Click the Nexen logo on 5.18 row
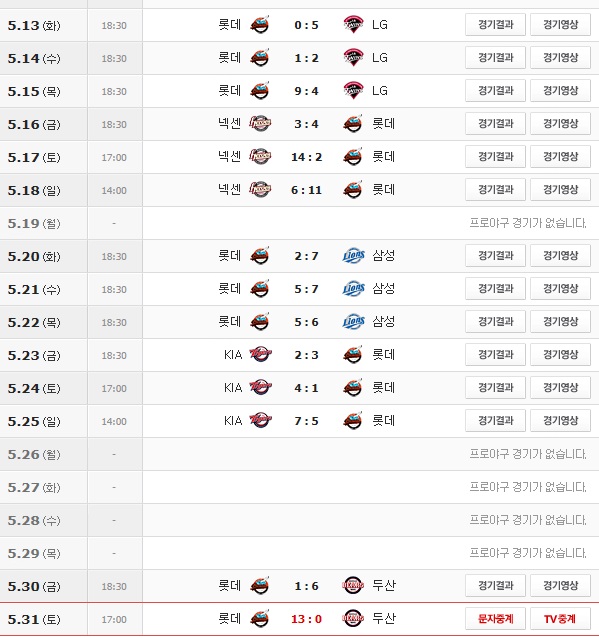This screenshot has height=638, width=599. click(x=260, y=189)
